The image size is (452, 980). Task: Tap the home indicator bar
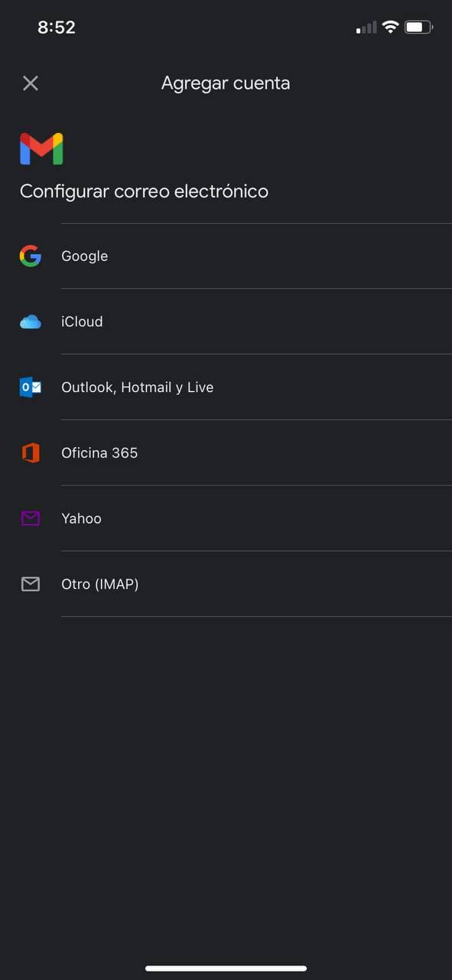point(226,969)
